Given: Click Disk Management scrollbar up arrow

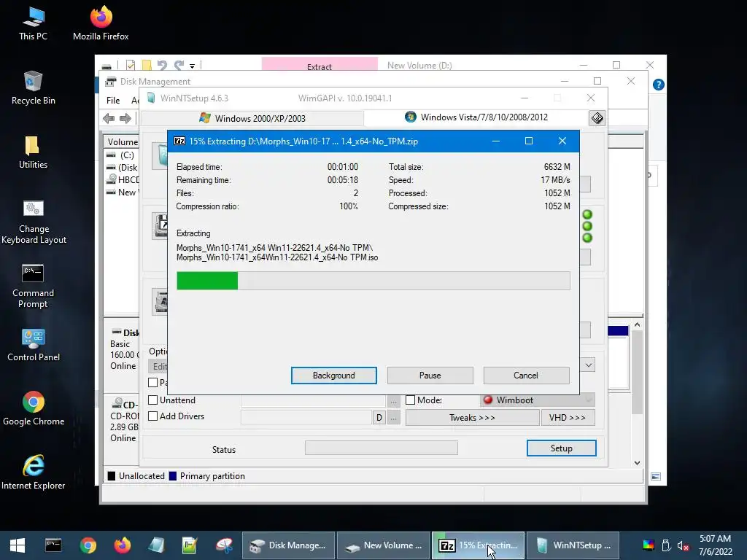Looking at the screenshot, I should (x=637, y=324).
